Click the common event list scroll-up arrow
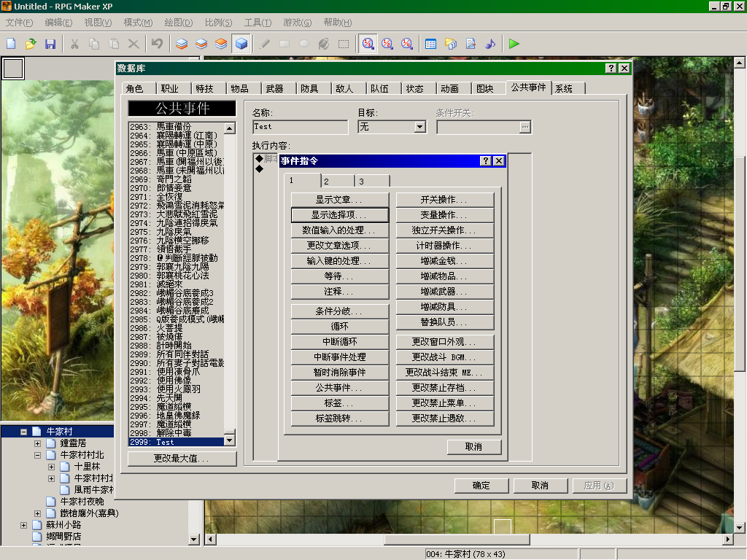Screen dimensions: 747x560 tap(229, 128)
